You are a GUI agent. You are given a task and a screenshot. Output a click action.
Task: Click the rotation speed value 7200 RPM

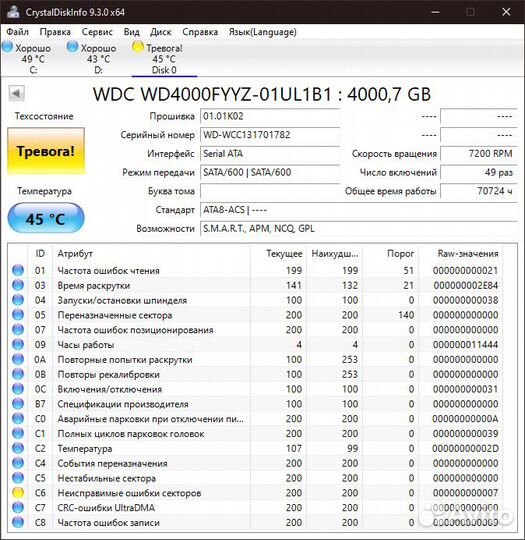point(479,154)
